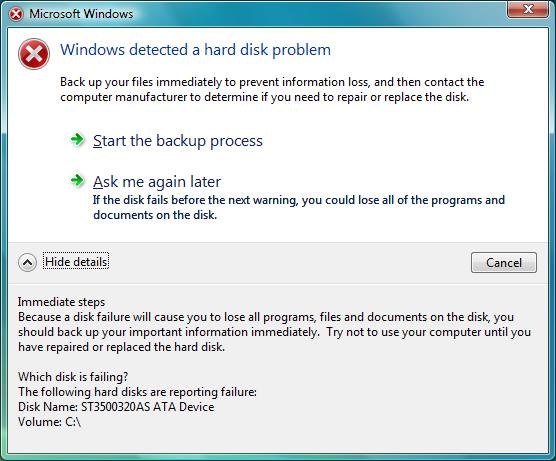The height and width of the screenshot is (461, 556).
Task: Choose Ask me again later
Action: click(157, 182)
